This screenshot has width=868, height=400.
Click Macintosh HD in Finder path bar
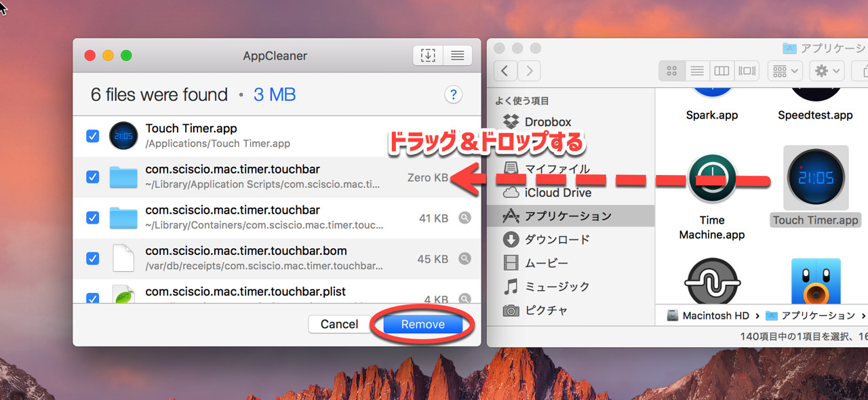click(709, 316)
